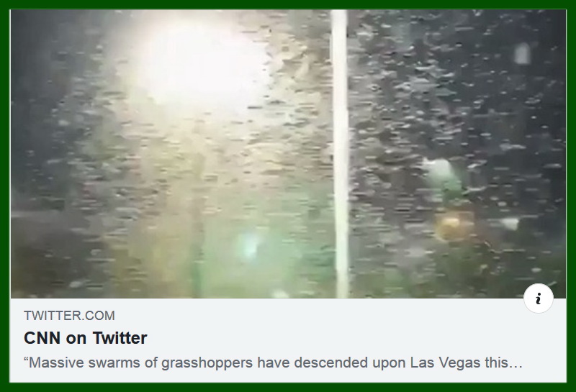Click the word "on" in "CNN on Twitter"

click(x=76, y=338)
